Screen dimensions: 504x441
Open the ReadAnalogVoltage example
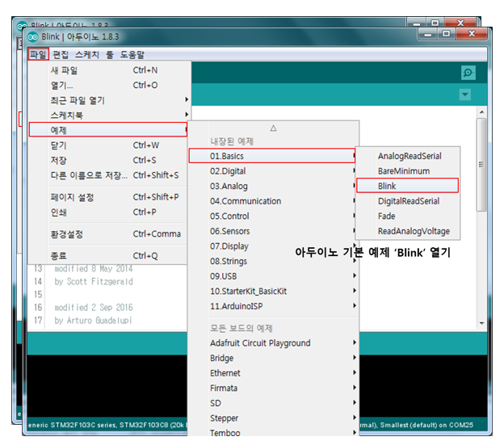point(408,231)
